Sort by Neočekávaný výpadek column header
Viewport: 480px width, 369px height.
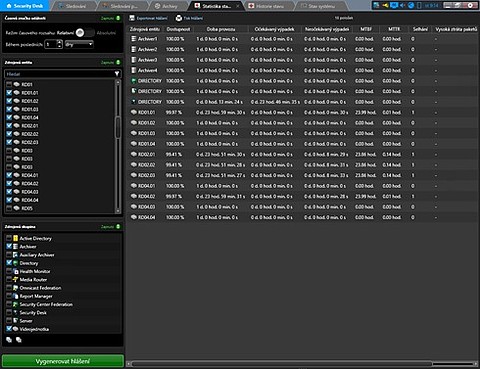pos(327,29)
